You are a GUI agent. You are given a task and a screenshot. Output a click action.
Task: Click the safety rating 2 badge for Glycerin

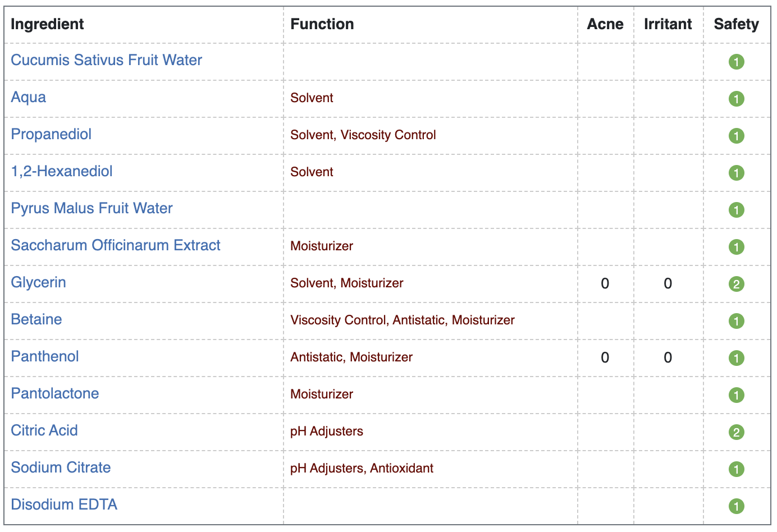tap(736, 284)
